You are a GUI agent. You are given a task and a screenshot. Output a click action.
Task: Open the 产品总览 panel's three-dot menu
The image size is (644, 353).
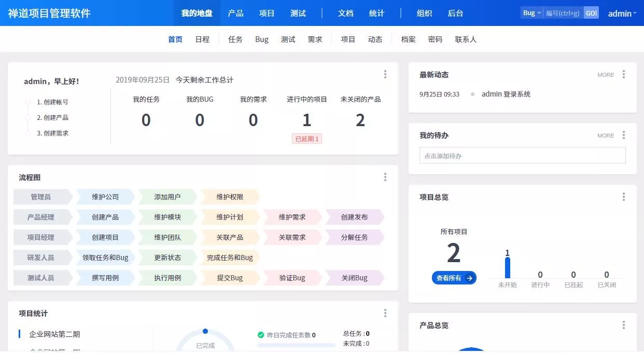[623, 325]
